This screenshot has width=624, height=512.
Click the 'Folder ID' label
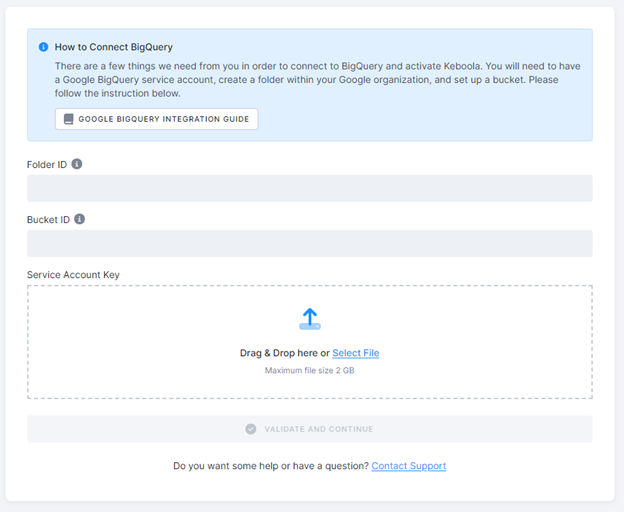[x=47, y=164]
